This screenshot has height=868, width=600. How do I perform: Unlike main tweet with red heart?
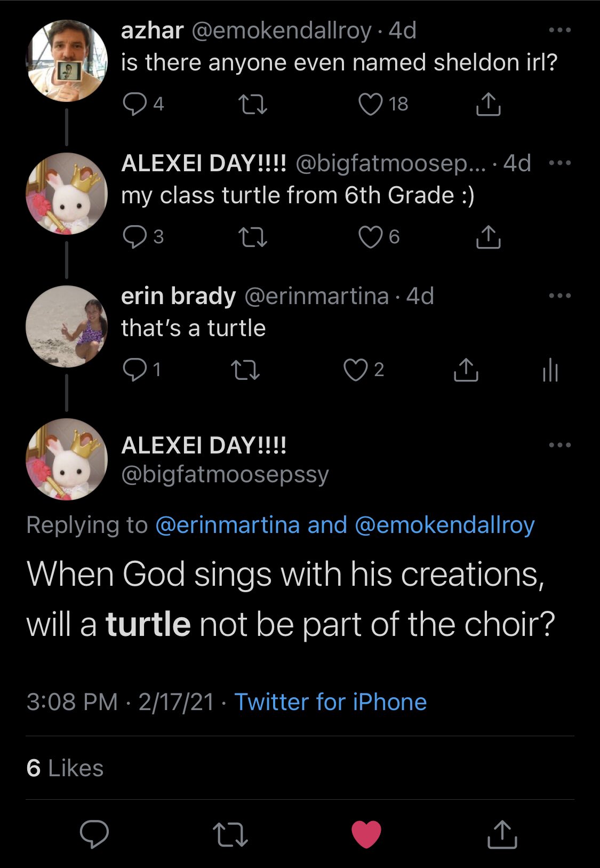pyautogui.click(x=366, y=834)
